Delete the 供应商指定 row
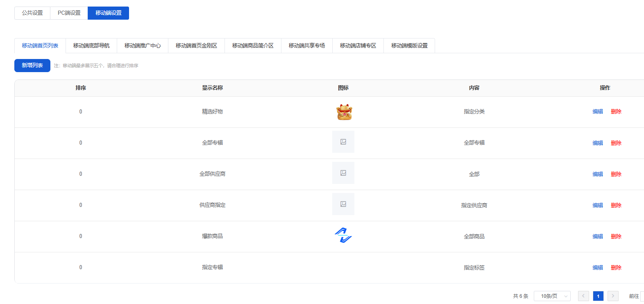The width and height of the screenshot is (644, 304). [x=616, y=205]
